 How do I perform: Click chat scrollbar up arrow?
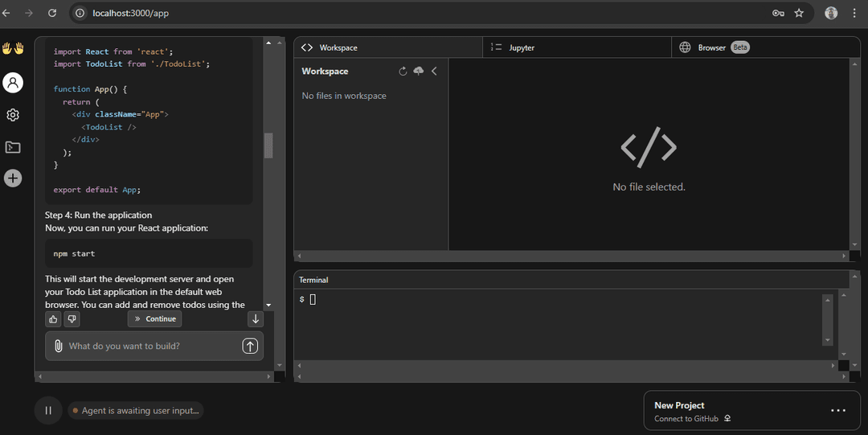click(268, 43)
